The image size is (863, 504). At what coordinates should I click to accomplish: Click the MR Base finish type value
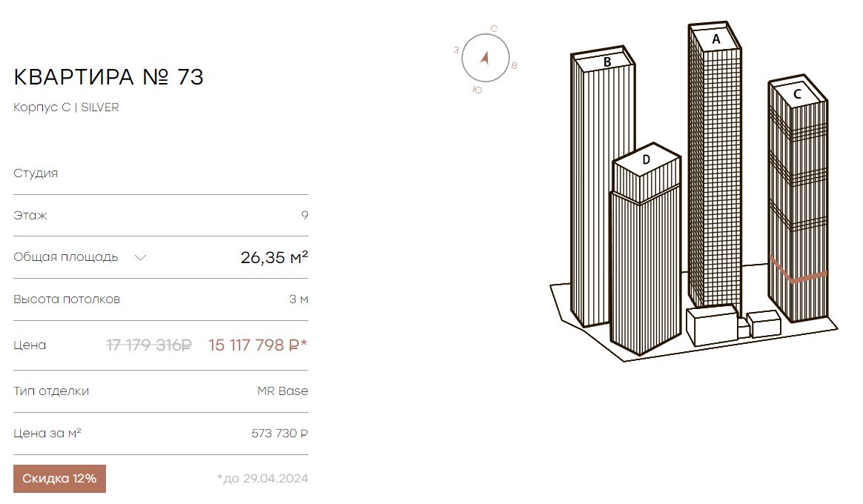point(282,391)
